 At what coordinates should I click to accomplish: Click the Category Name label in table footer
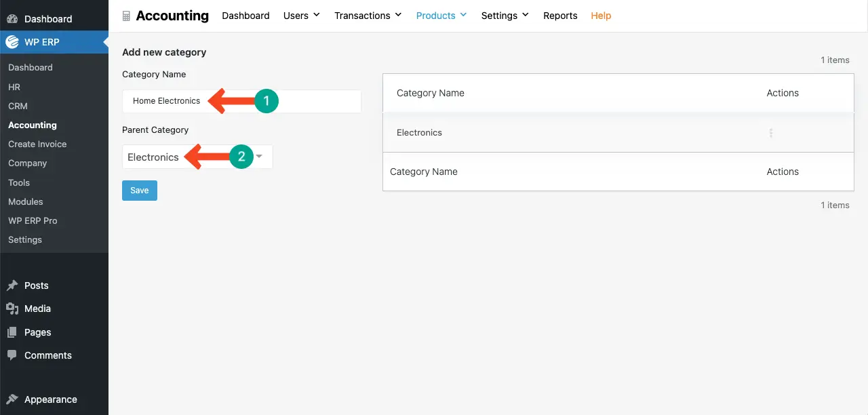coord(424,172)
